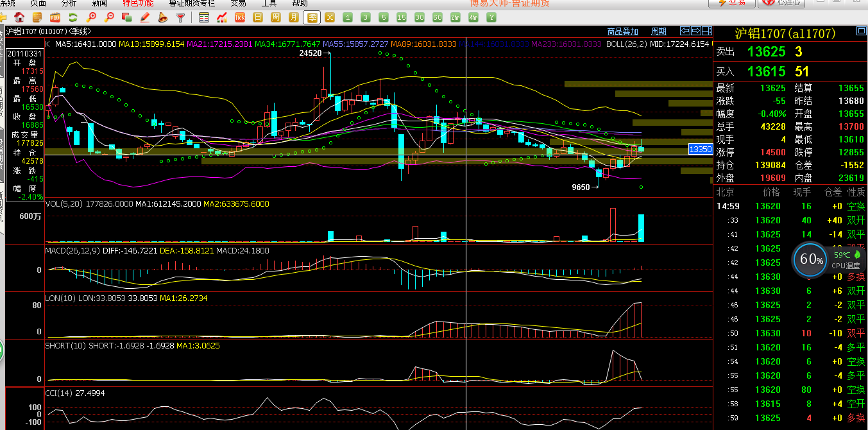Maximize the 沪铝1707 quote panel
The height and width of the screenshot is (430, 868).
(x=861, y=31)
